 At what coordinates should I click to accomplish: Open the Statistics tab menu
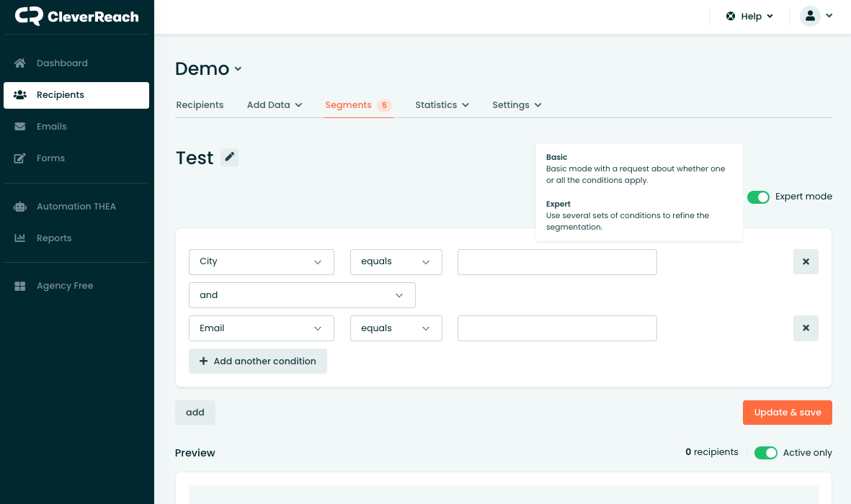click(442, 105)
